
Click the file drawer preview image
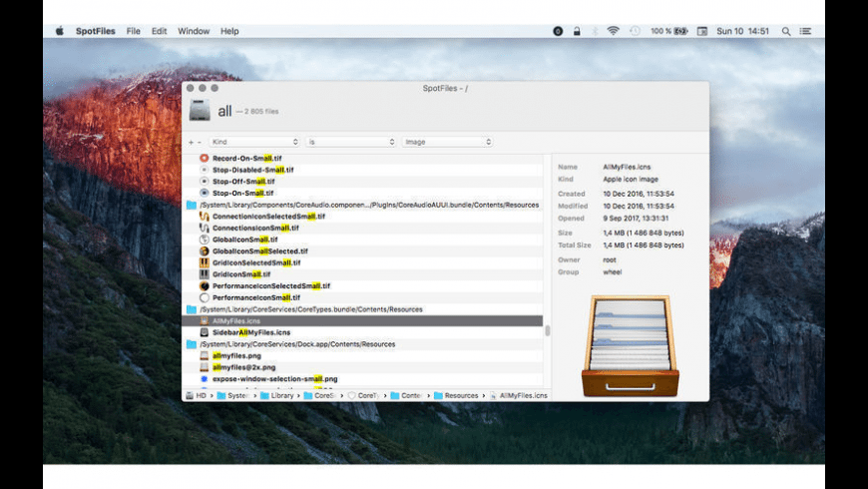(x=630, y=345)
